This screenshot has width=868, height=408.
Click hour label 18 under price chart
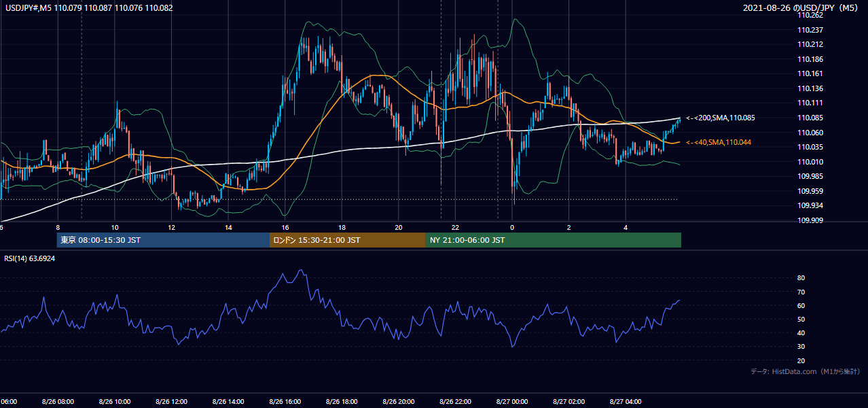pos(342,228)
